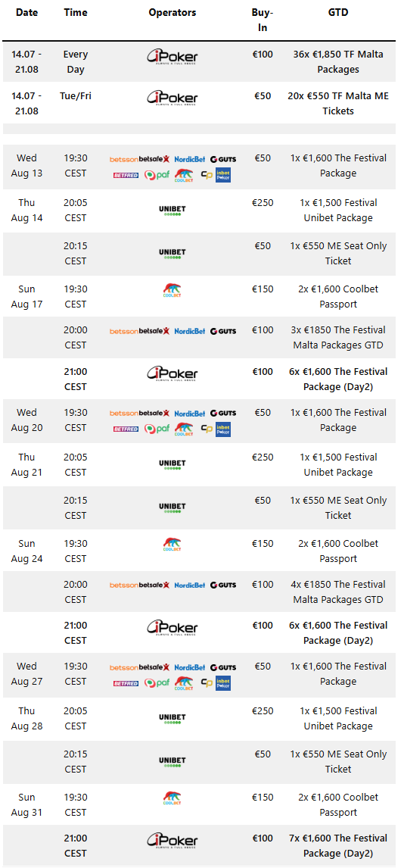Click the Coolbet logo in the Sun Aug 31 row
The height and width of the screenshot is (868, 404).
[x=172, y=798]
